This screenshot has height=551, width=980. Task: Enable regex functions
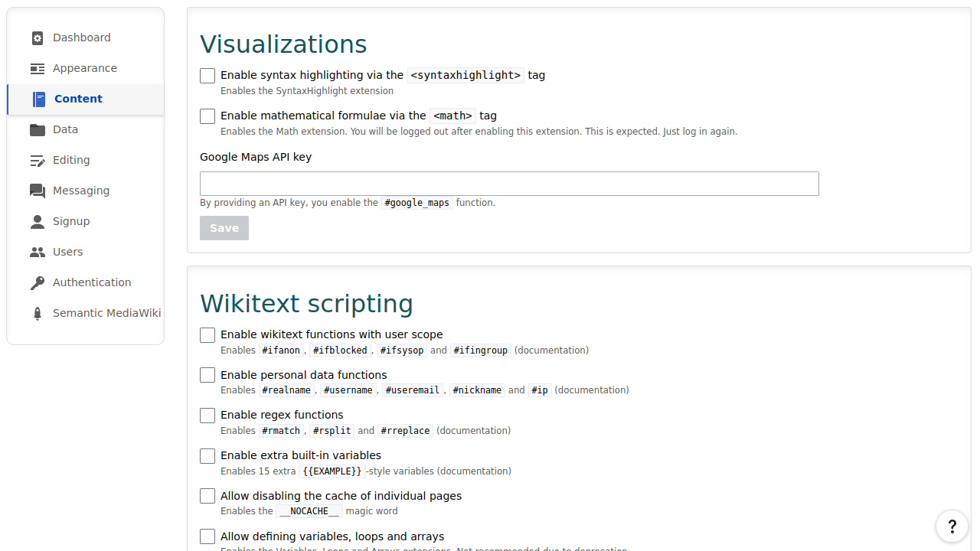tap(207, 415)
